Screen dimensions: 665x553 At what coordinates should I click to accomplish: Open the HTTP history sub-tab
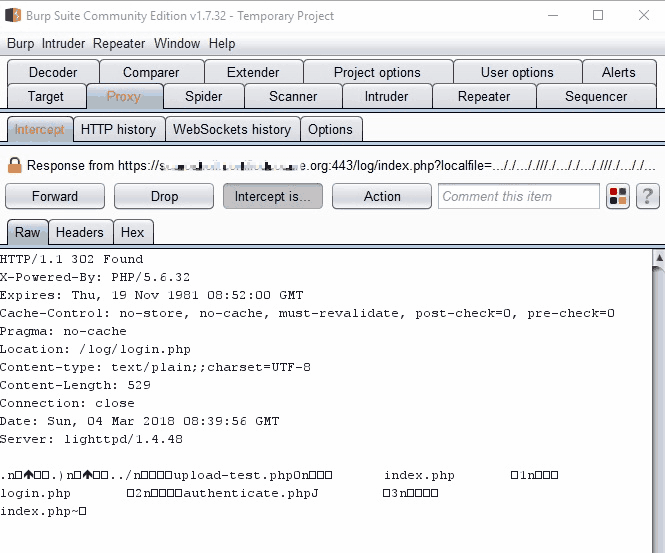[118, 129]
